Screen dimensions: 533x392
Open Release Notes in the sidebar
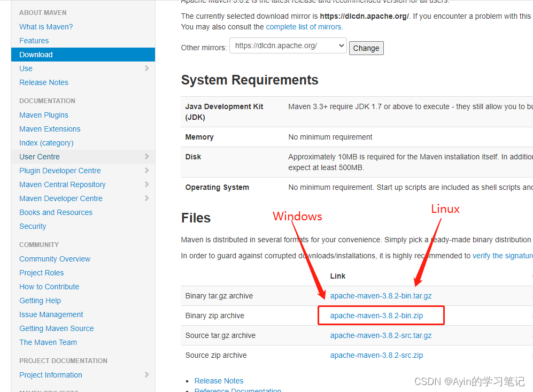click(x=43, y=82)
